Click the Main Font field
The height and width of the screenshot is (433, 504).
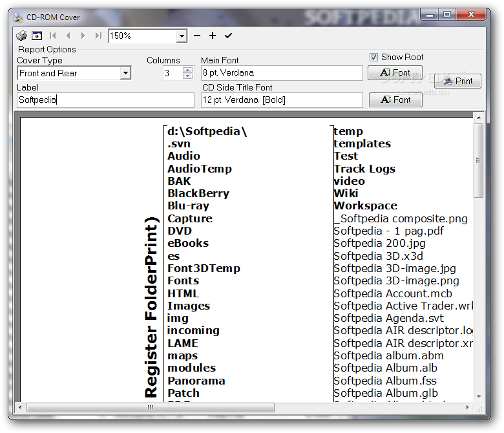(282, 73)
